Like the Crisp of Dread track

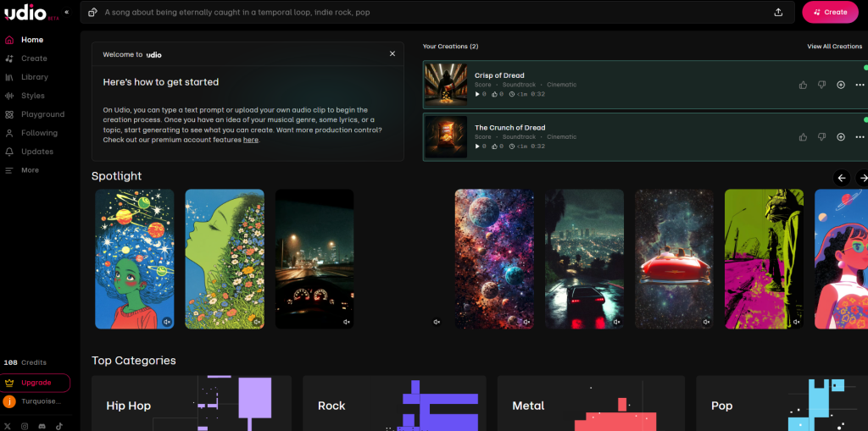click(803, 85)
